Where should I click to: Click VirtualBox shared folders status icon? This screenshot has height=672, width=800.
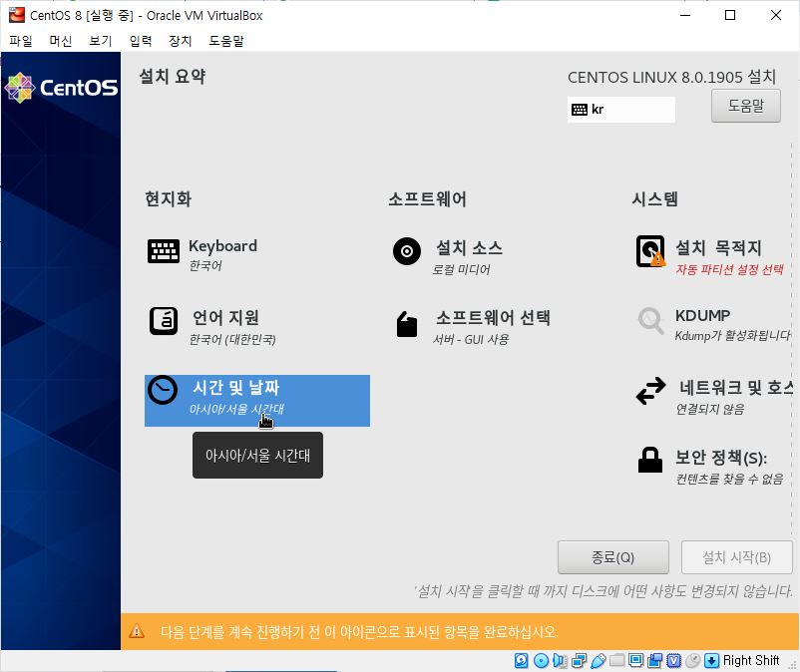616,661
